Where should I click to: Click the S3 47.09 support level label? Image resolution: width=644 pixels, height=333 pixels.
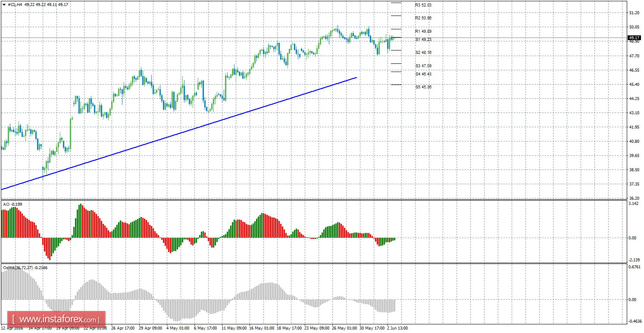(423, 66)
